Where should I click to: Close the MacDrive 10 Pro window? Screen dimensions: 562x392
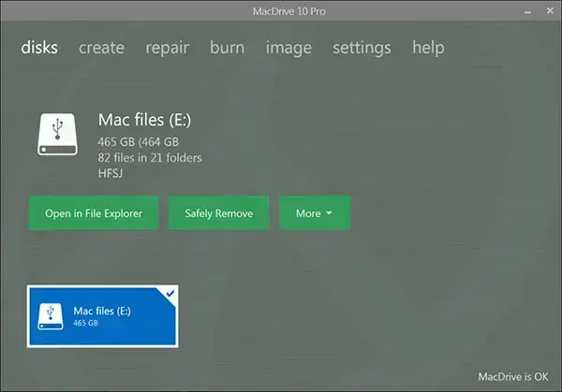click(550, 10)
